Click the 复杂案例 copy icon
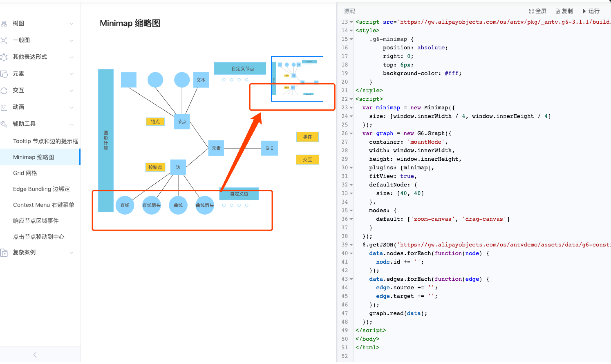The width and height of the screenshot is (611, 364). pyautogui.click(x=4, y=252)
